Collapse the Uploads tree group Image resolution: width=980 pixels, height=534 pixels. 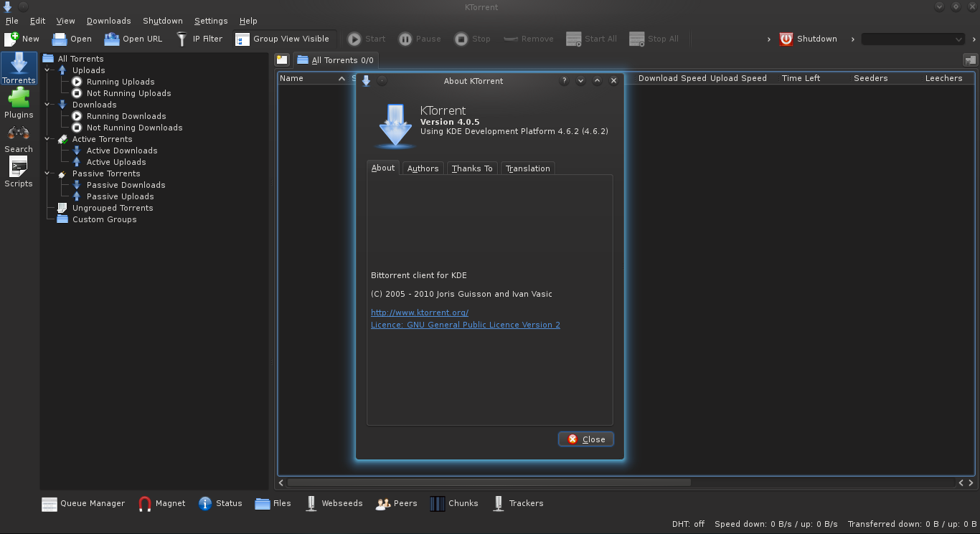click(x=48, y=70)
